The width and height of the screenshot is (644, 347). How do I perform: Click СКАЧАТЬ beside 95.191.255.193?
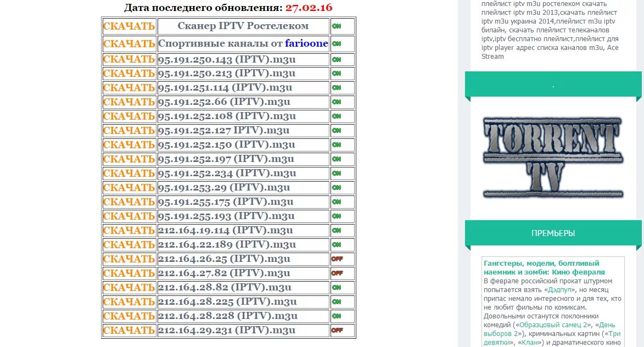click(x=129, y=216)
